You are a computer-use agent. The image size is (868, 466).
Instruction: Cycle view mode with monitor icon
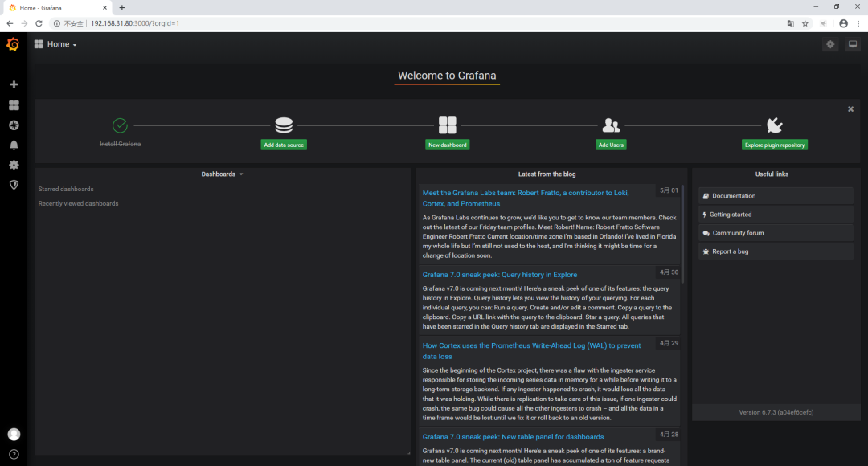[853, 44]
